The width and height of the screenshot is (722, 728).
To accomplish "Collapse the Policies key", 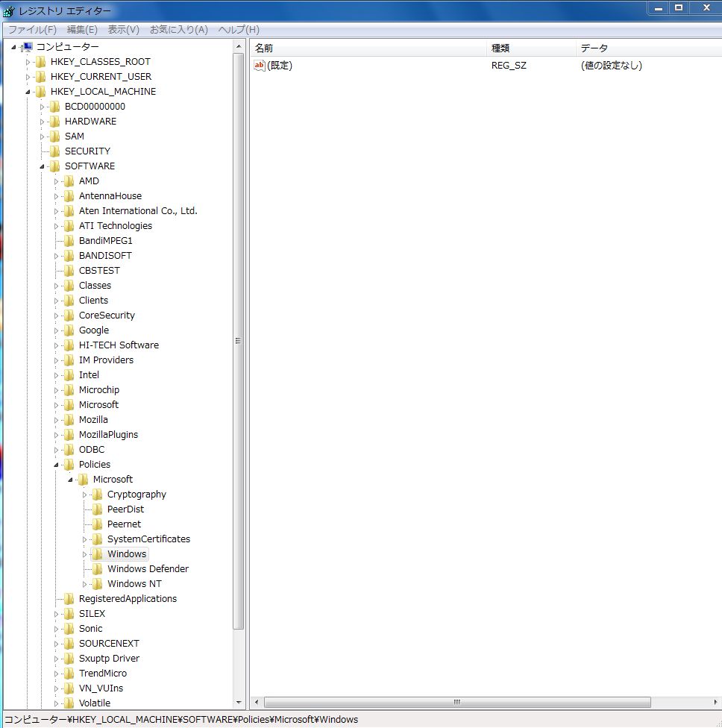I will (56, 465).
